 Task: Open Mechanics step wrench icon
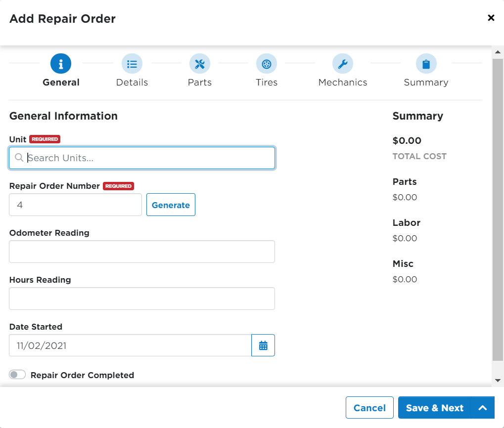[x=343, y=64]
